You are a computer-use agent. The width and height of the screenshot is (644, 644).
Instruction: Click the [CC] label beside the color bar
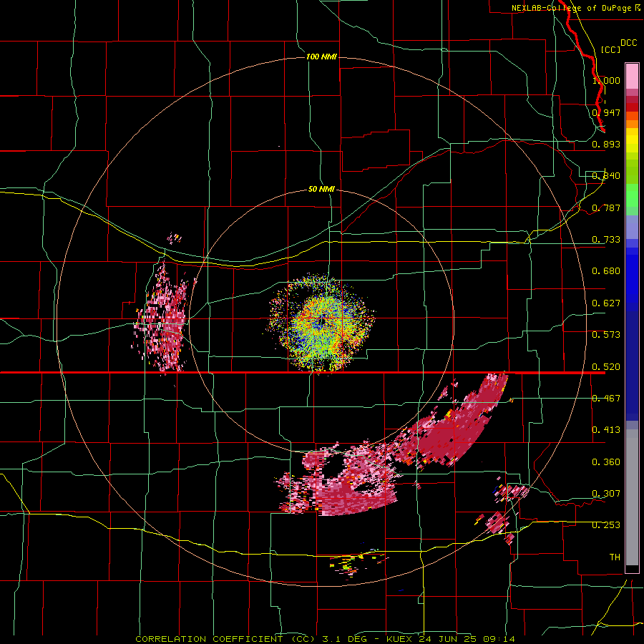coord(610,49)
